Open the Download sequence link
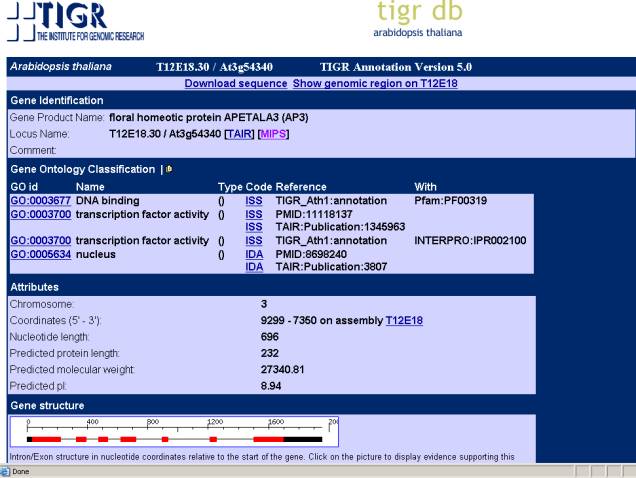636x478 pixels. (235, 83)
